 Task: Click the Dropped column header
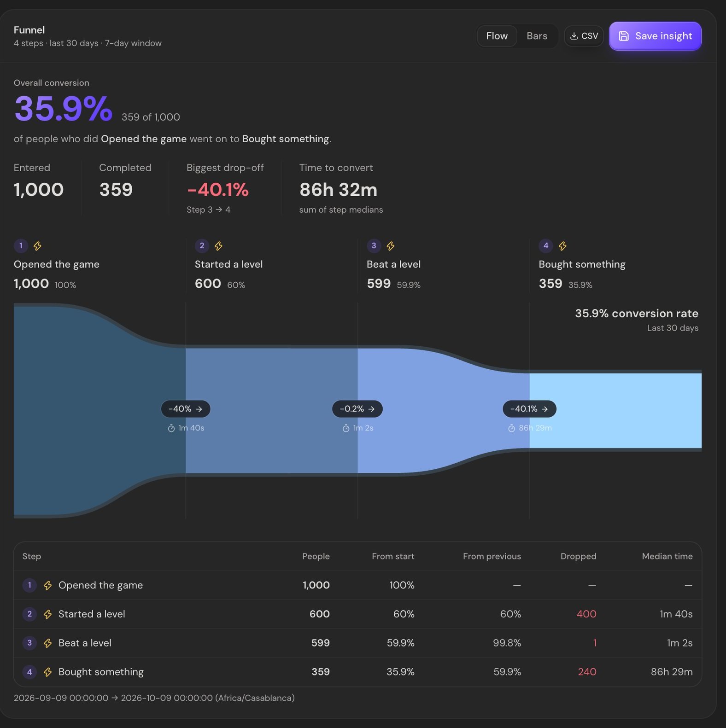[x=579, y=556]
